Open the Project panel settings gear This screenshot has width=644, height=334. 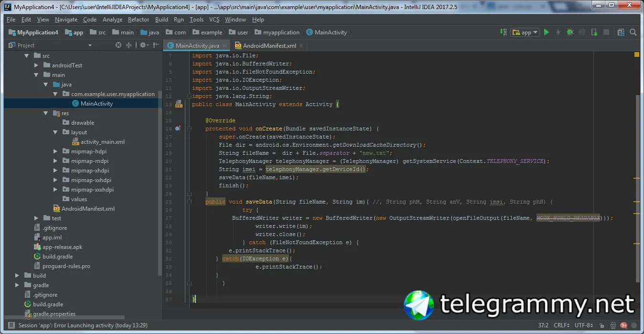(143, 45)
